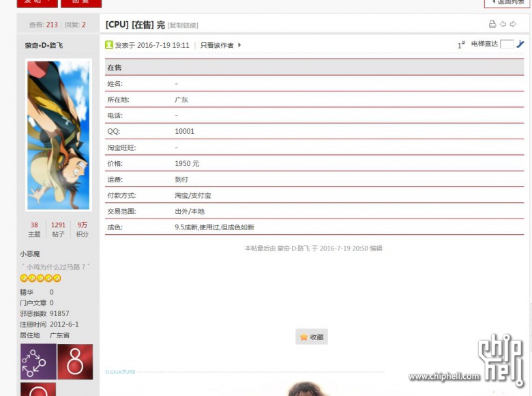This screenshot has width=532, height=396.
Task: Click the red post-thread button at top
Action: (x=38, y=3)
